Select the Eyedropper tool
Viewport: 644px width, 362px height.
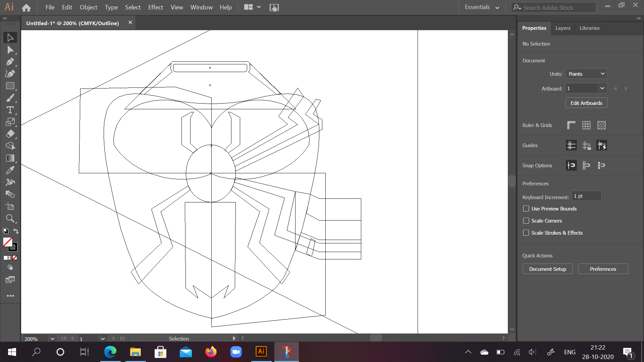click(x=10, y=170)
